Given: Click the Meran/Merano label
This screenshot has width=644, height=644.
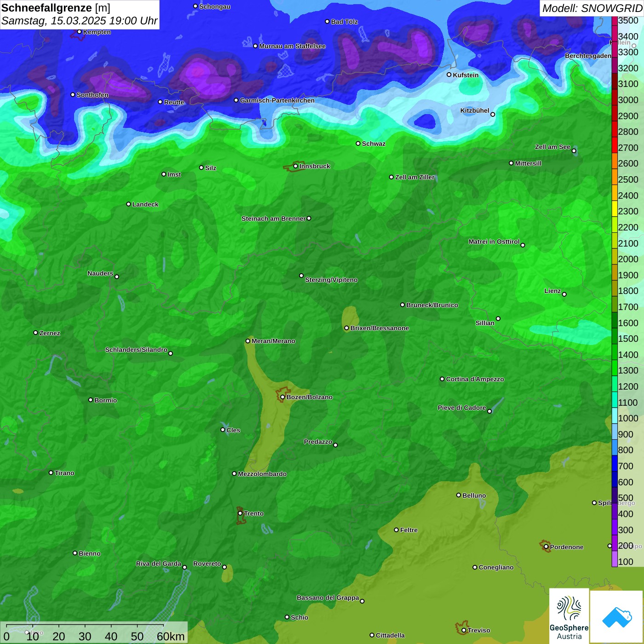Looking at the screenshot, I should [x=273, y=341].
